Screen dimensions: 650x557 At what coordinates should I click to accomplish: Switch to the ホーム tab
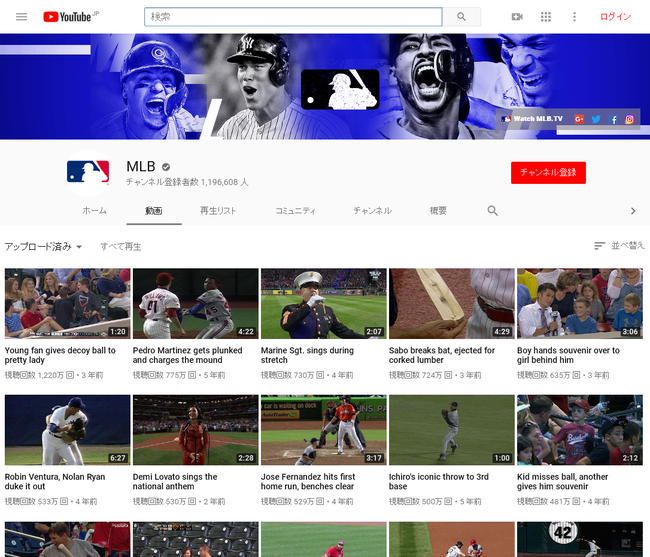pyautogui.click(x=95, y=211)
